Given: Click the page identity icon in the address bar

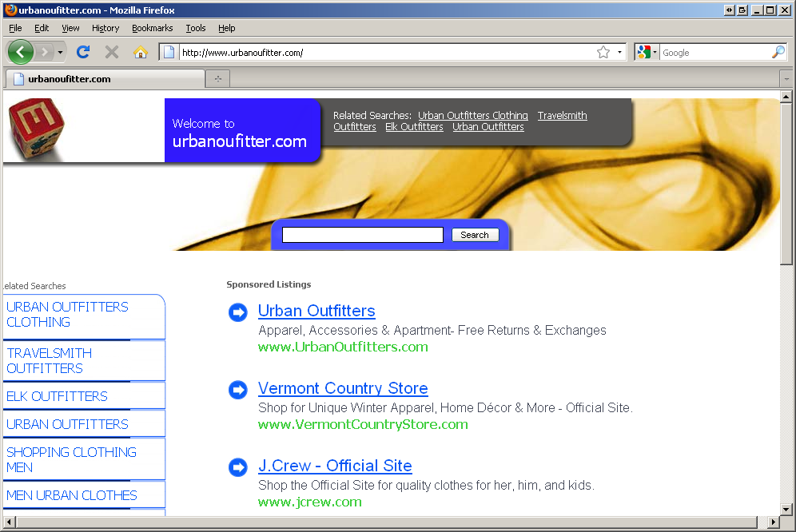Looking at the screenshot, I should [x=169, y=52].
